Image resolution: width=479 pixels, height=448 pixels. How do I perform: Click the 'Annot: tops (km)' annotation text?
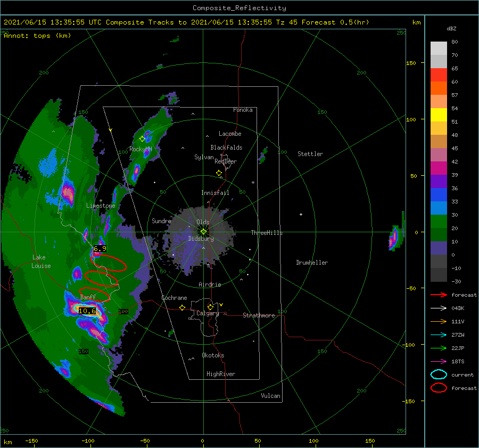[x=37, y=36]
